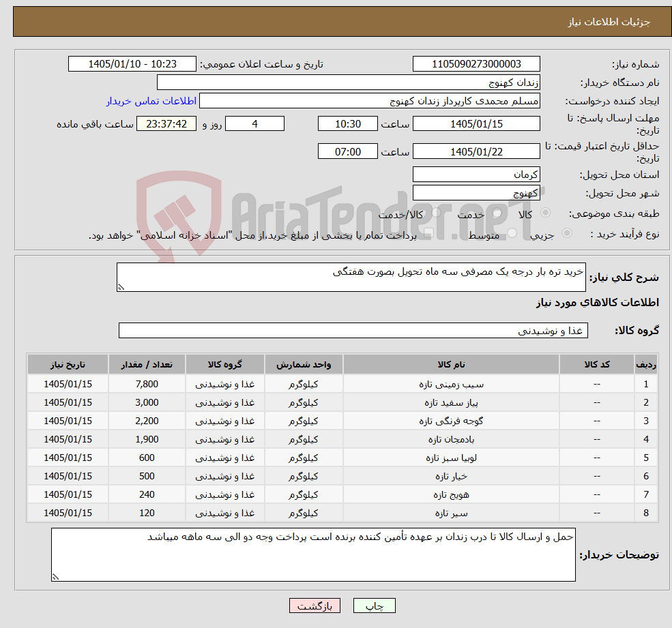This screenshot has width=672, height=628.
Task: Click the quantity cell 500
Action: [x=147, y=477]
